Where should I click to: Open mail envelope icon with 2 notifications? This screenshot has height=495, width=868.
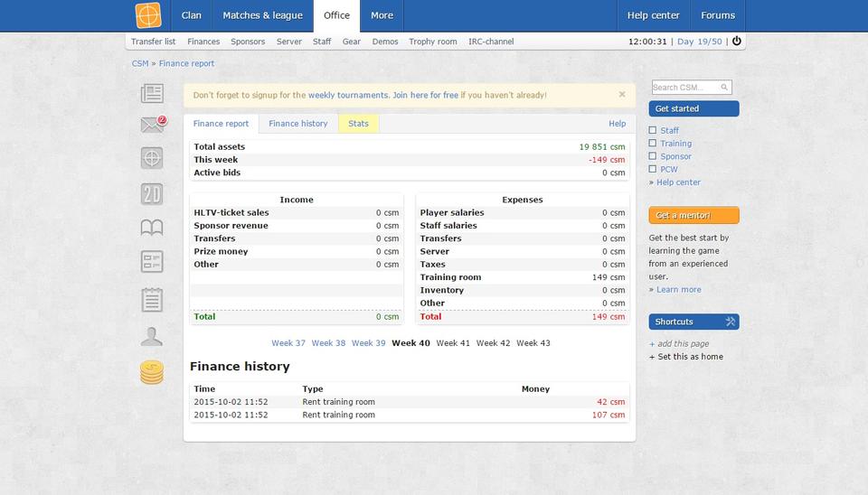coord(152,126)
